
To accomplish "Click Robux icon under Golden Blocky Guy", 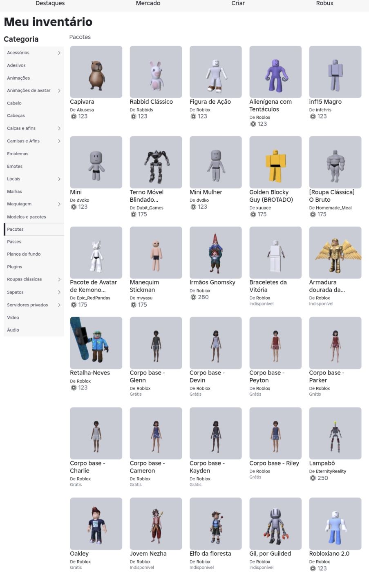I will click(x=253, y=214).
